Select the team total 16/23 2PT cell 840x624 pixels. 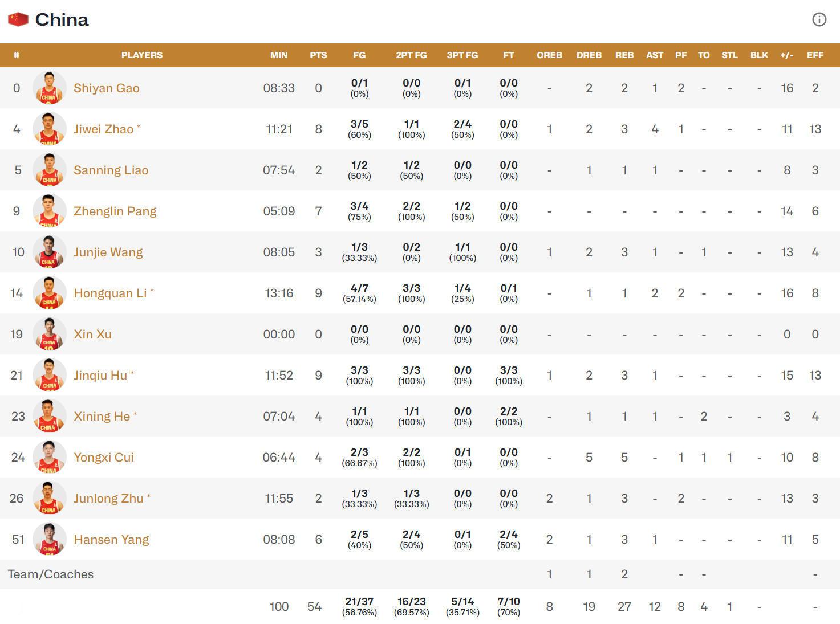click(x=411, y=606)
